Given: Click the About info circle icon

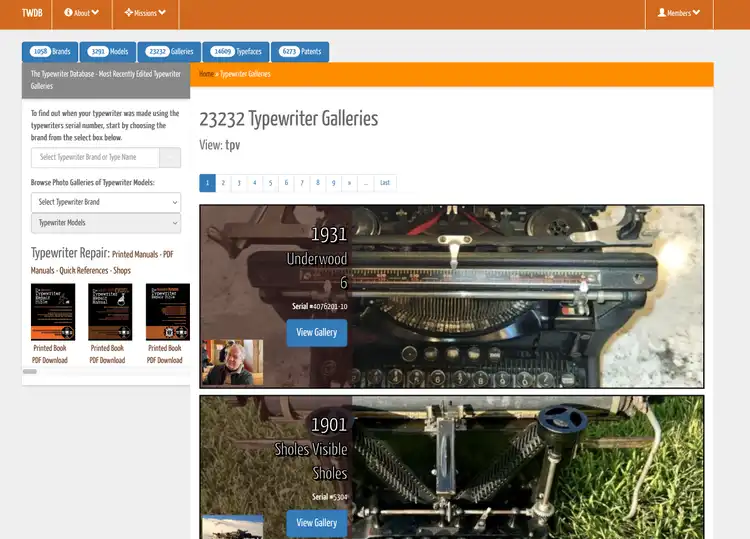Looking at the screenshot, I should [x=68, y=12].
